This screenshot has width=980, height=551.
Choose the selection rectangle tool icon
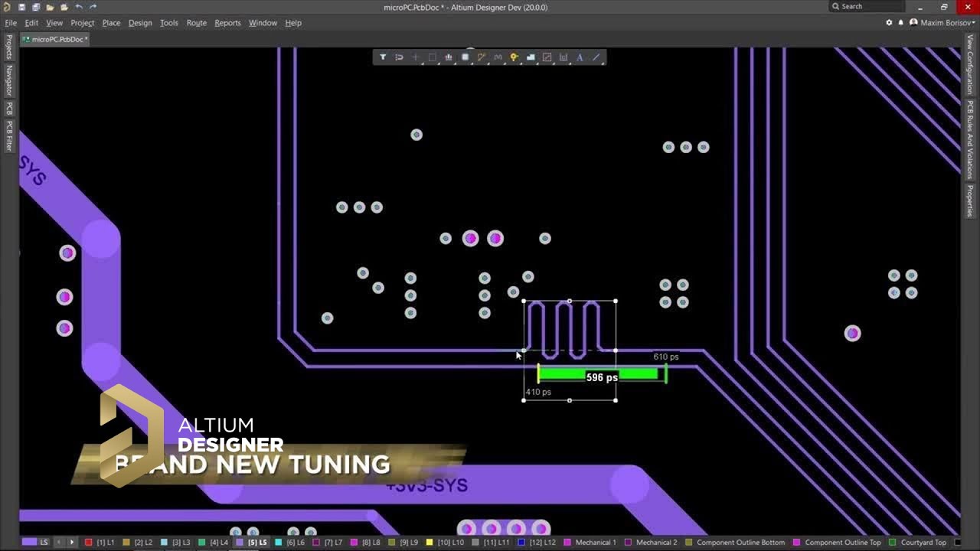point(432,57)
